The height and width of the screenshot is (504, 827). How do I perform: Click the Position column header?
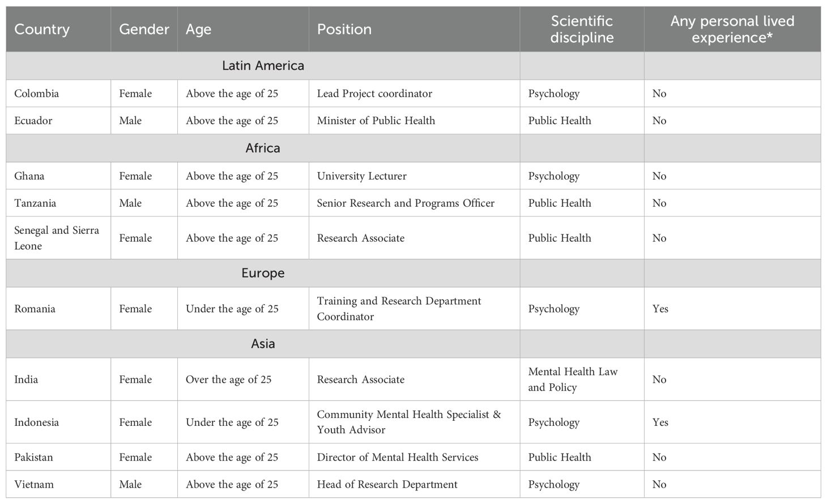(x=344, y=29)
